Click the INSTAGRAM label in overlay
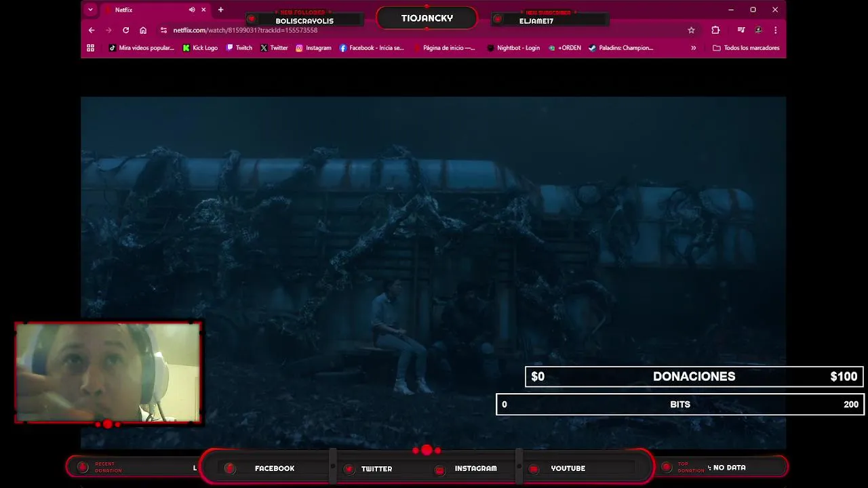This screenshot has height=488, width=868. [x=475, y=468]
